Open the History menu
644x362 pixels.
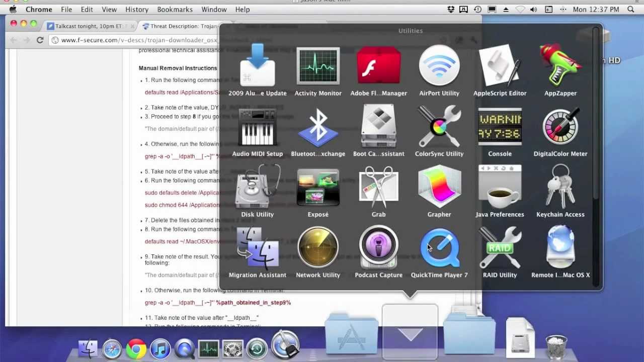[137, 10]
